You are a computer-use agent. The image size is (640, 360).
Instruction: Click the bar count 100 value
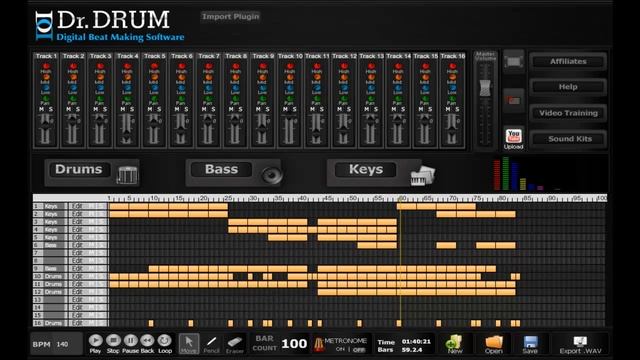click(294, 344)
